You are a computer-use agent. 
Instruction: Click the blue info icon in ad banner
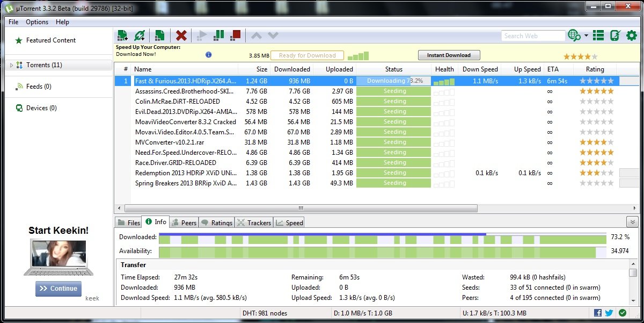[209, 55]
